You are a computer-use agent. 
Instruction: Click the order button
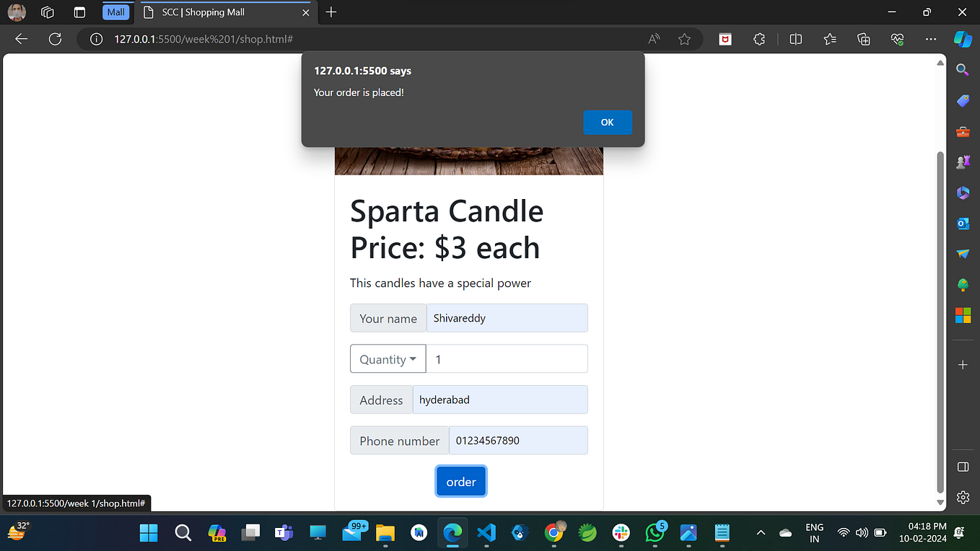tap(460, 481)
